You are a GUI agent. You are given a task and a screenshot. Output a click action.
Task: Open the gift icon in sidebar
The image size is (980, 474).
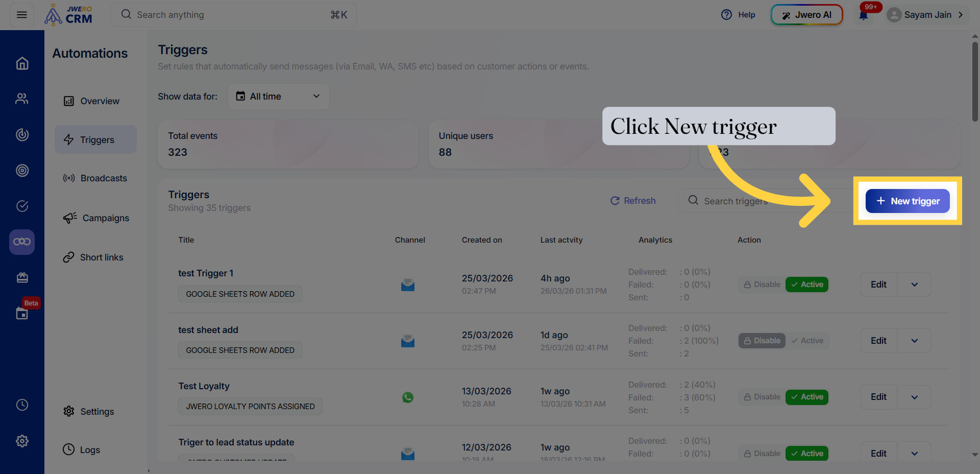click(22, 277)
